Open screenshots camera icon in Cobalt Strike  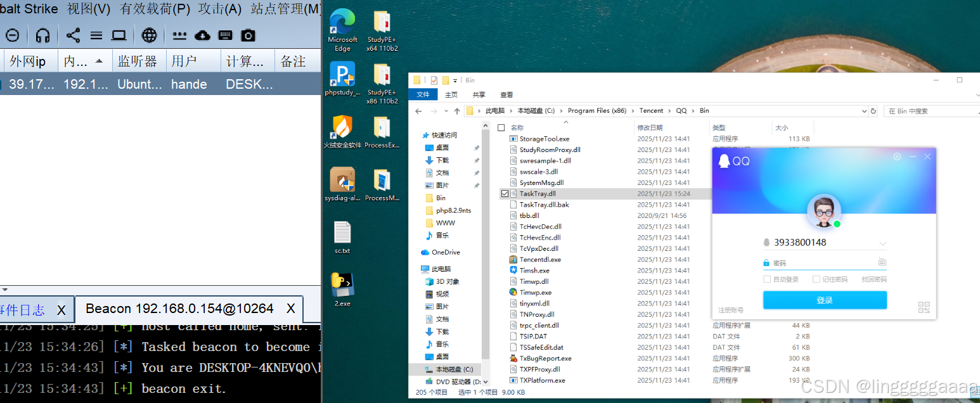pos(248,35)
